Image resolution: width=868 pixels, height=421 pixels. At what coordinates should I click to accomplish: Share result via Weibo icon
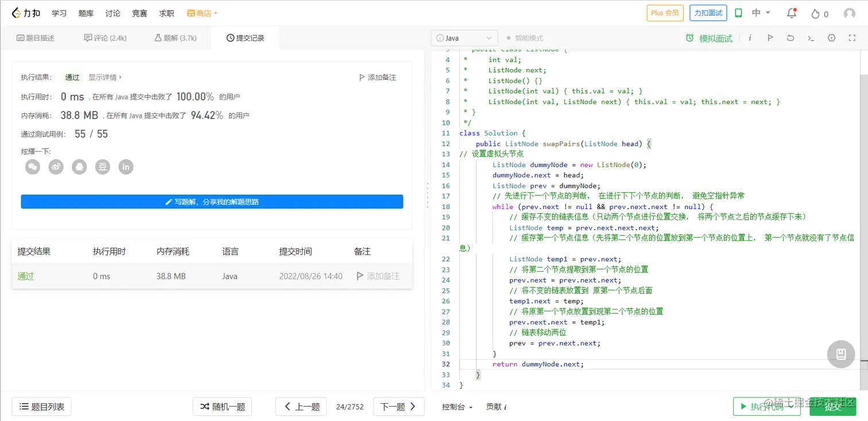pyautogui.click(x=56, y=167)
